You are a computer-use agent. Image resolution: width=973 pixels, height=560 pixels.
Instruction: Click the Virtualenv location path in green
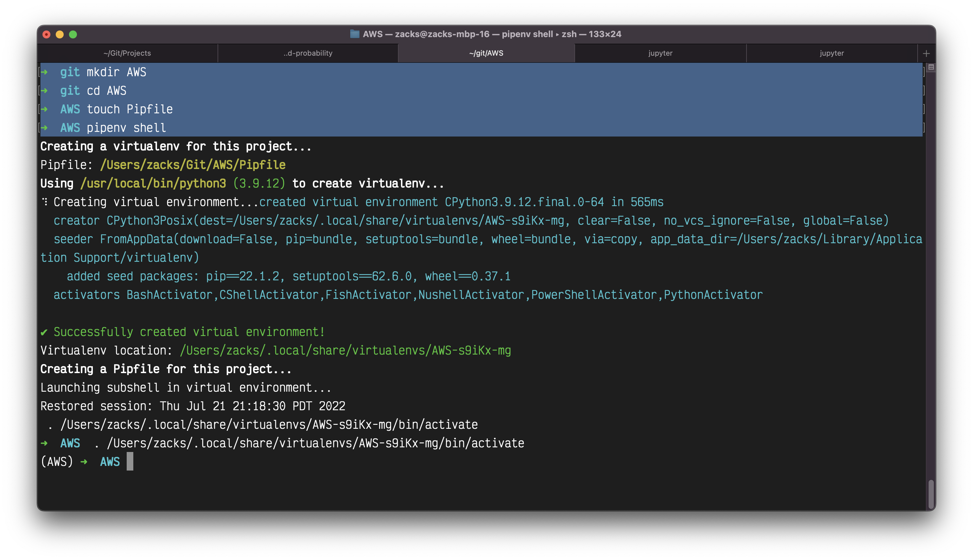[x=345, y=350]
